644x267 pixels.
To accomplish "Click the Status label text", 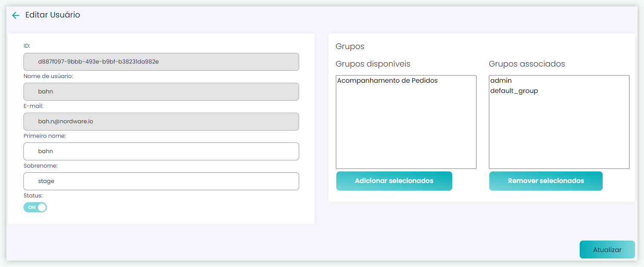I will tap(33, 196).
